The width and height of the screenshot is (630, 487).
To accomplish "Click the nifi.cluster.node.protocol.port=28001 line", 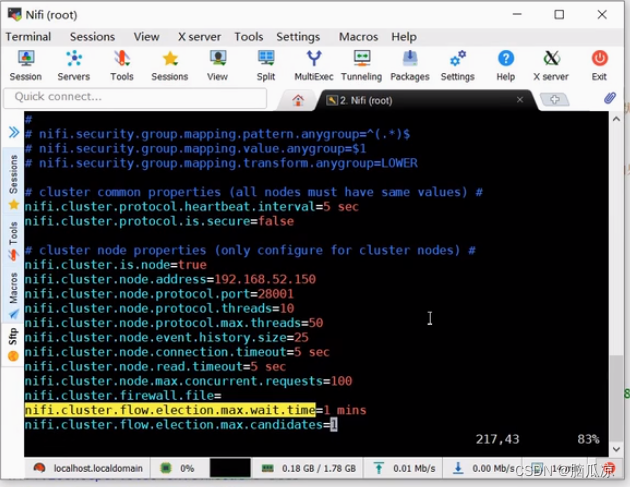I will [159, 294].
